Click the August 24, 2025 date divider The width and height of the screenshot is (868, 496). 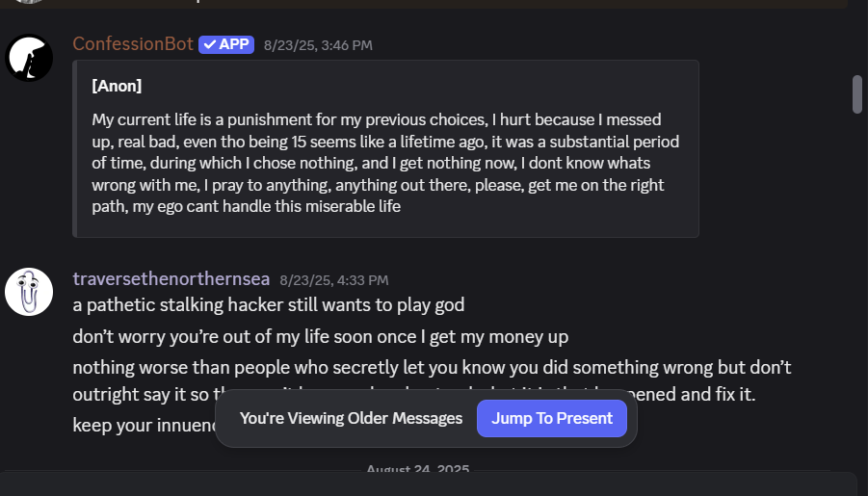(417, 470)
